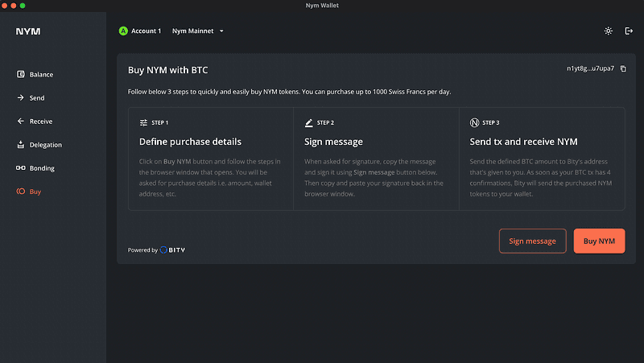Click the Sign message button
This screenshot has height=363, width=644.
(x=532, y=241)
